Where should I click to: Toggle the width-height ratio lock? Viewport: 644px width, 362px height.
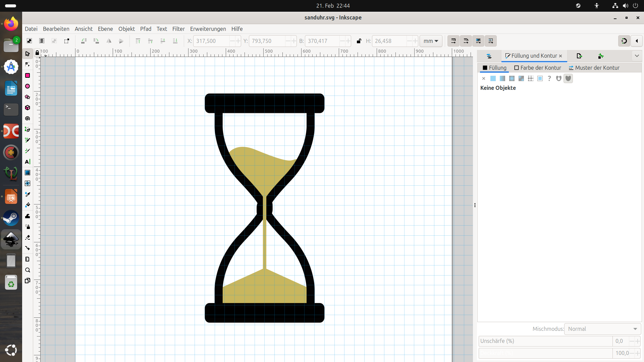359,41
